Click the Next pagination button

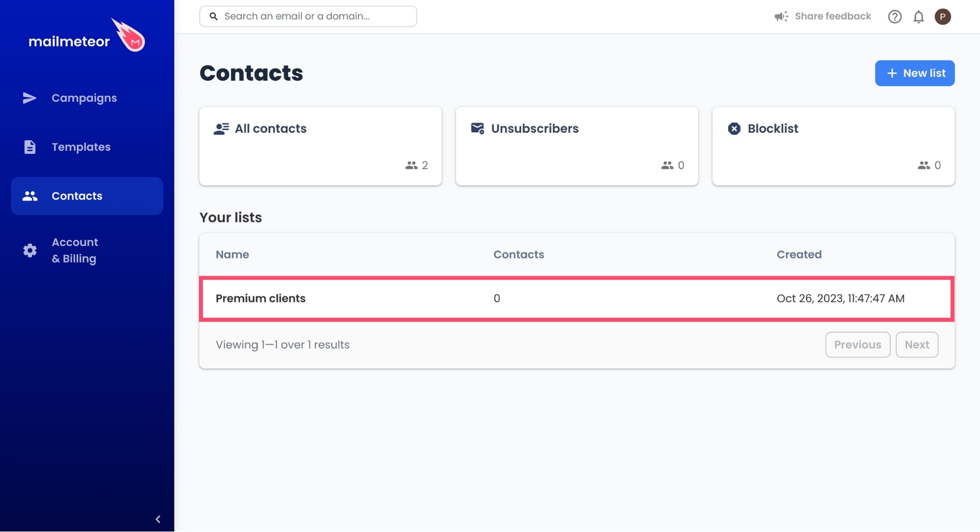click(916, 345)
